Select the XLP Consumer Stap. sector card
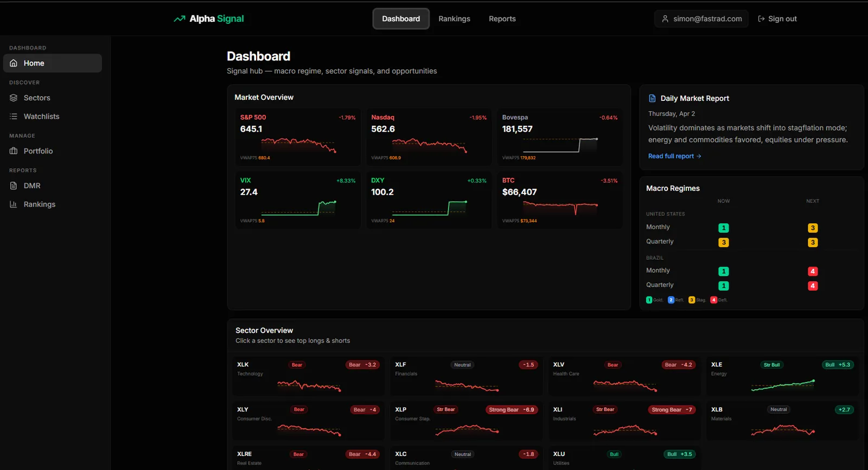Image resolution: width=868 pixels, height=470 pixels. [x=466, y=421]
